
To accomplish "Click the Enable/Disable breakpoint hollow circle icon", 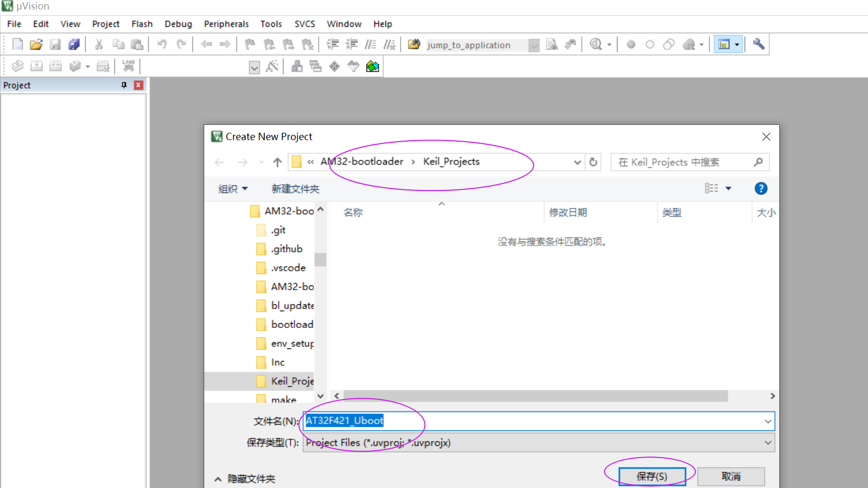I will (x=650, y=45).
